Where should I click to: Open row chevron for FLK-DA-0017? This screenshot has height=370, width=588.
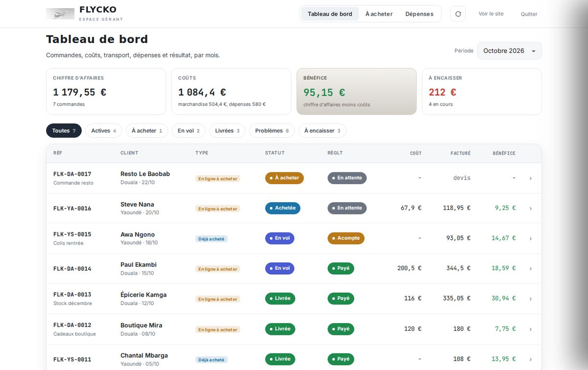[530, 178]
